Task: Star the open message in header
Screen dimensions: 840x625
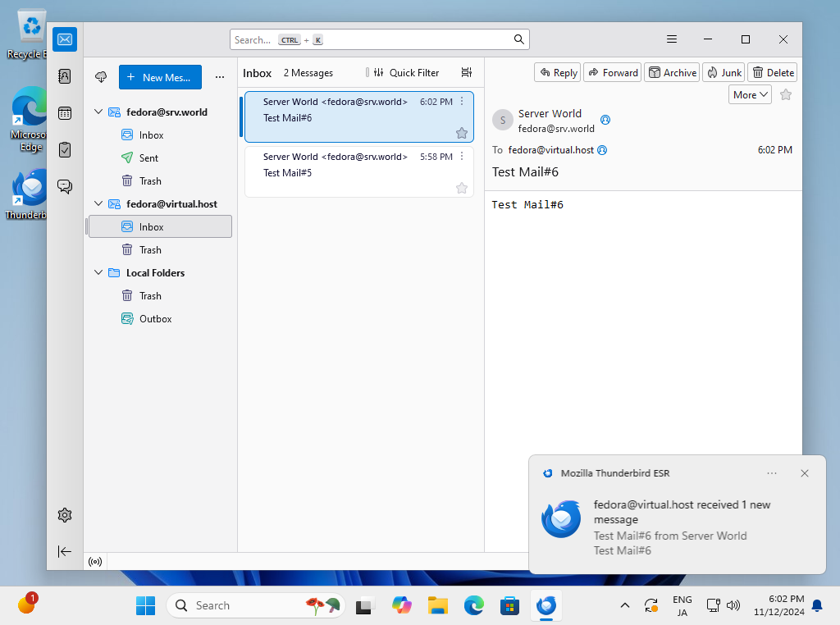Action: tap(786, 95)
